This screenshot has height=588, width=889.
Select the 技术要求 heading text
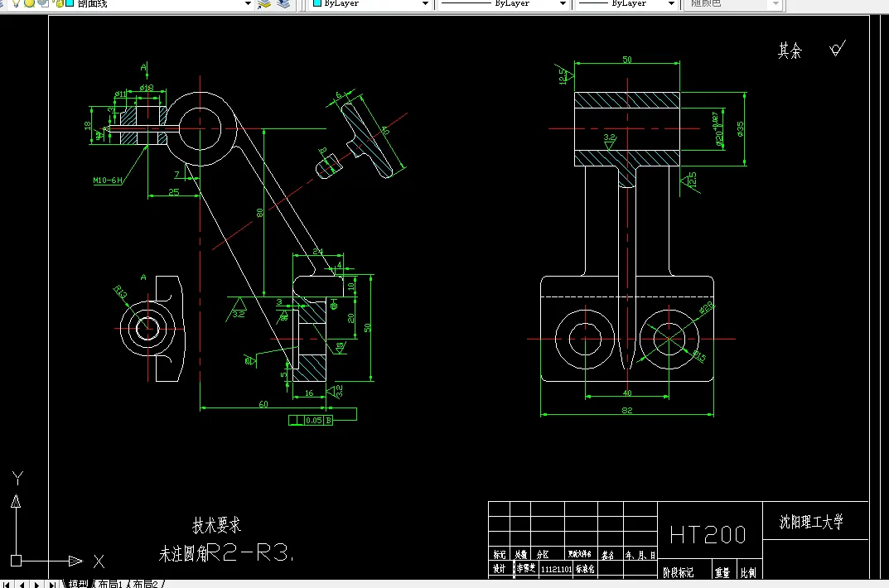click(x=216, y=525)
